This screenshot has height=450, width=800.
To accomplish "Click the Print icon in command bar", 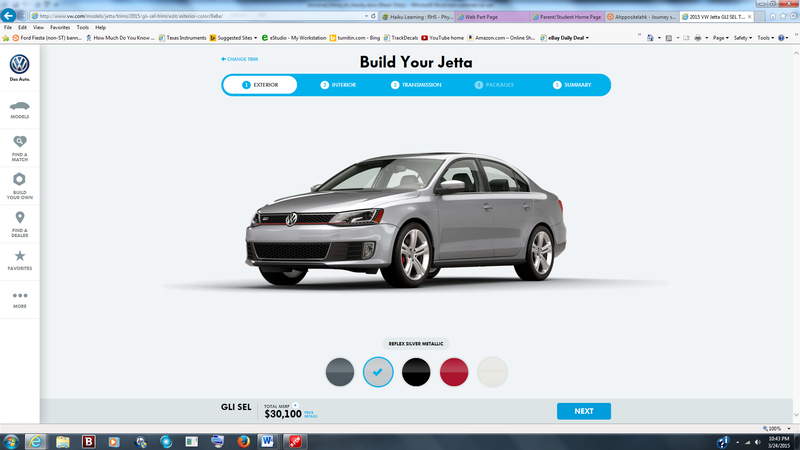I will [697, 38].
